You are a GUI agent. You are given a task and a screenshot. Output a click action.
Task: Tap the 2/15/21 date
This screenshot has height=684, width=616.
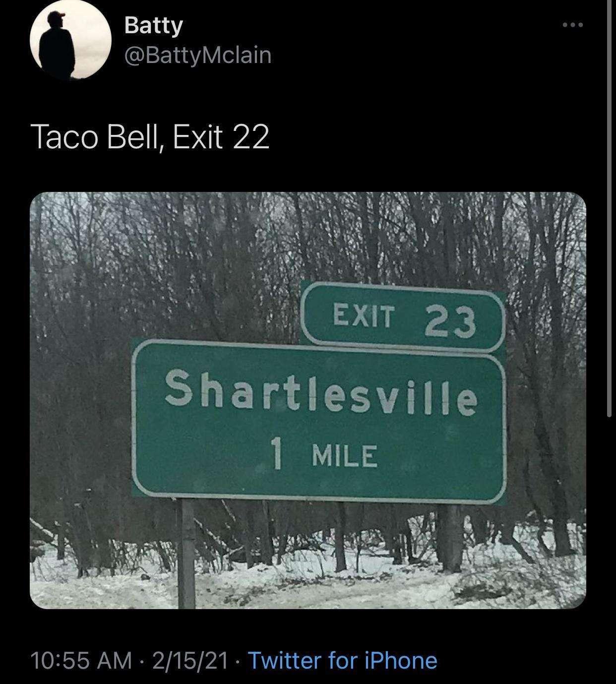point(190,661)
